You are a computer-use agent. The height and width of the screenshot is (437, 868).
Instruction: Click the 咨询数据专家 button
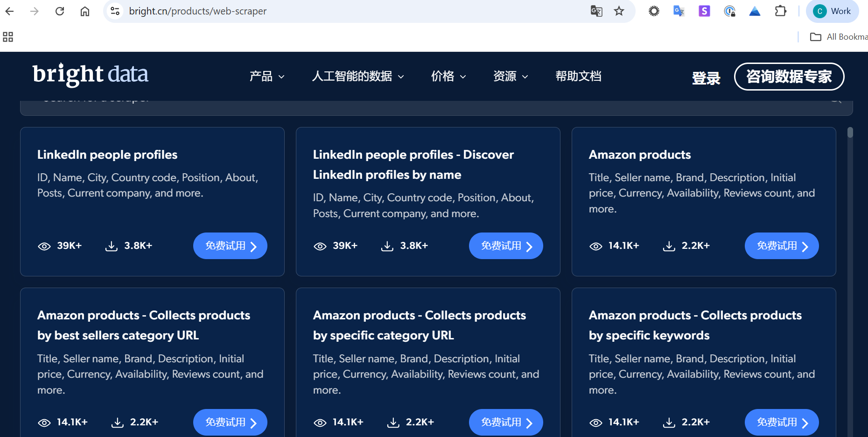[x=789, y=77]
